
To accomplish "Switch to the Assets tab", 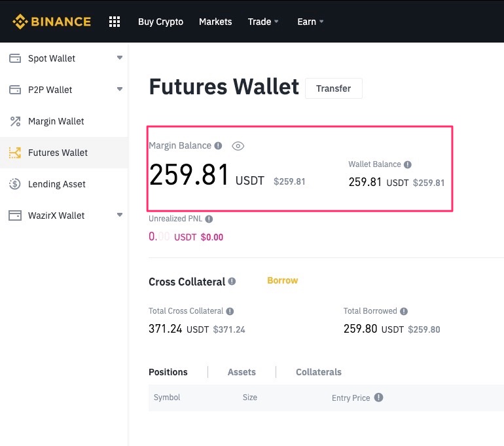I will click(242, 372).
